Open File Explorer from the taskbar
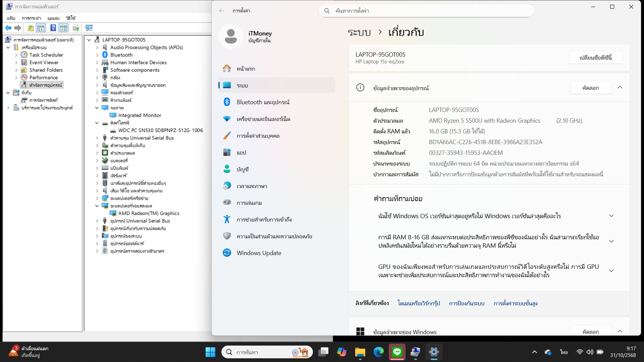Image resolution: width=644 pixels, height=362 pixels. [x=360, y=352]
